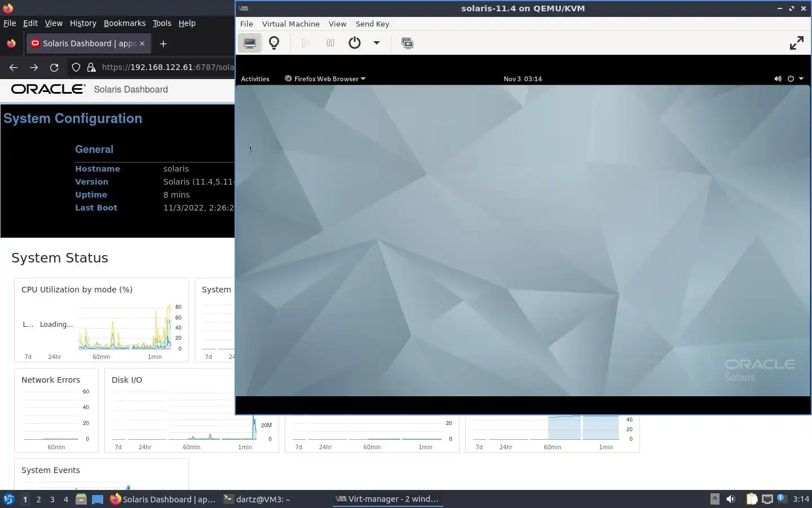Select 7d range on Disk I/O chart

(x=118, y=447)
